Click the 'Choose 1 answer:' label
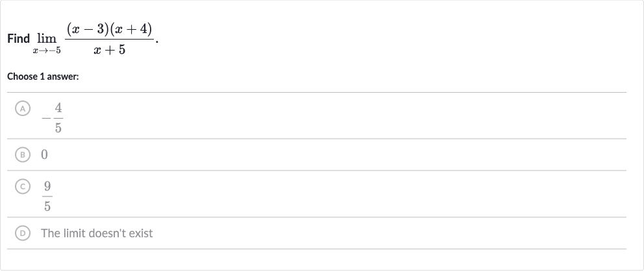 43,77
